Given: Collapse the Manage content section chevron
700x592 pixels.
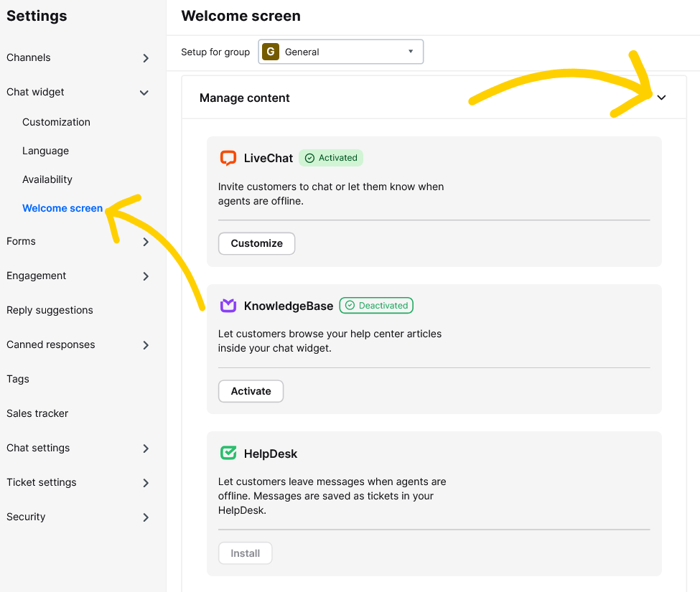Looking at the screenshot, I should (661, 98).
